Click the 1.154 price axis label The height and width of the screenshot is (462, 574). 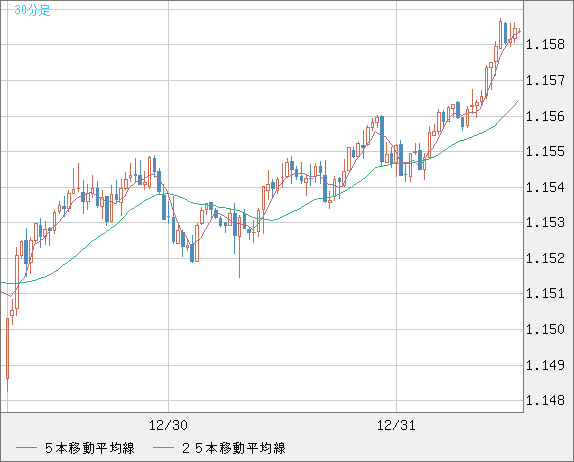[x=545, y=187]
